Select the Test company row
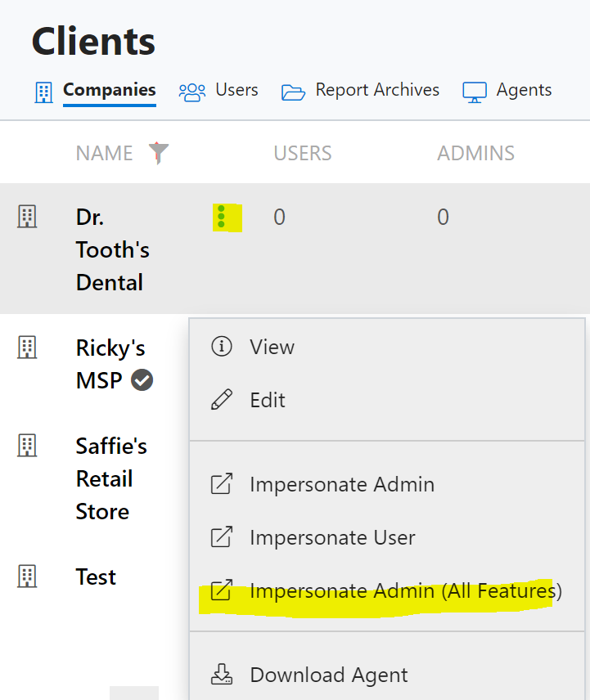The width and height of the screenshot is (590, 700). click(96, 577)
